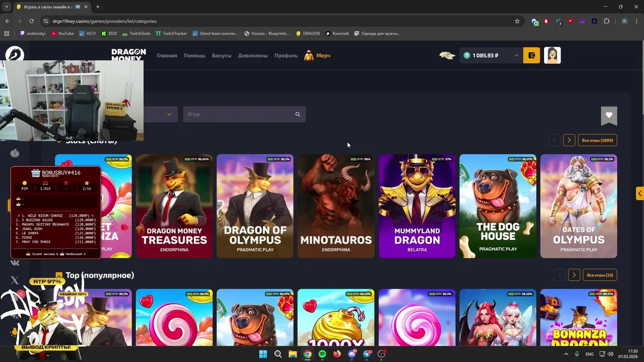This screenshot has height=362, width=644.
Task: Open the Бонусы nav item
Action: pyautogui.click(x=222, y=55)
